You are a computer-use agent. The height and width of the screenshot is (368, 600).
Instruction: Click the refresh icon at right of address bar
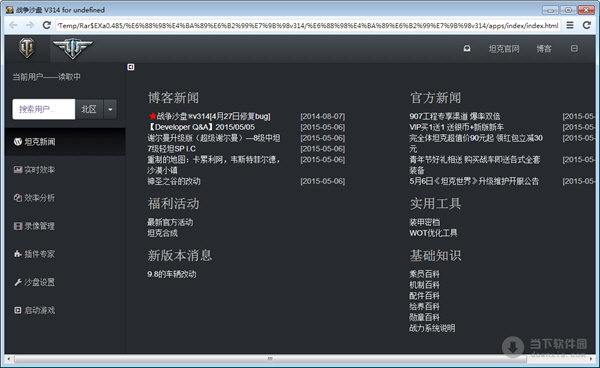tap(587, 25)
